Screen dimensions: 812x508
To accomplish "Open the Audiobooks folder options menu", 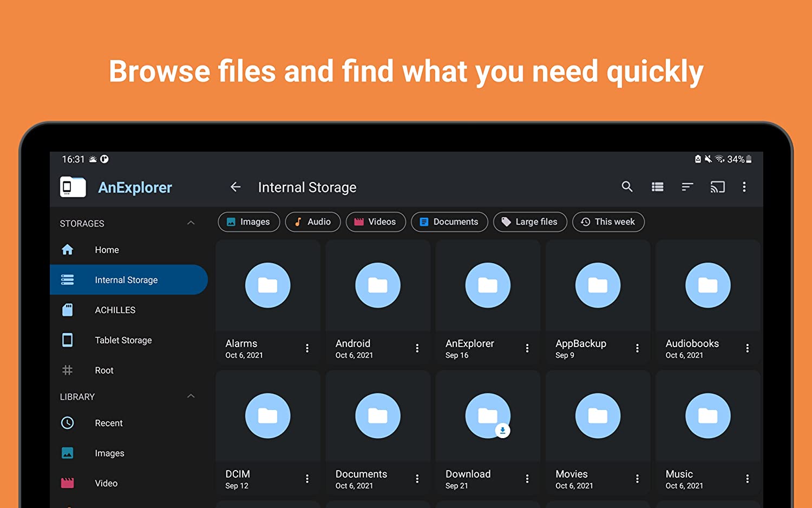I will pyautogui.click(x=748, y=348).
